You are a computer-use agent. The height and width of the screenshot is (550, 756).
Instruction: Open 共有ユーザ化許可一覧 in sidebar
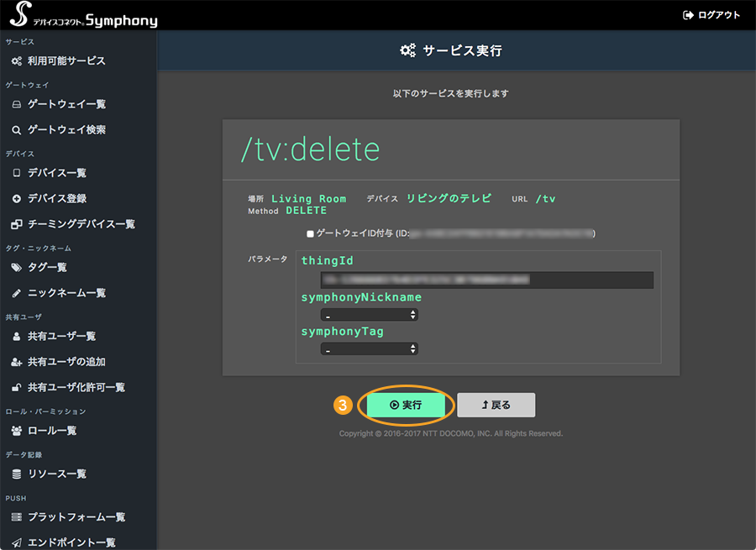76,388
